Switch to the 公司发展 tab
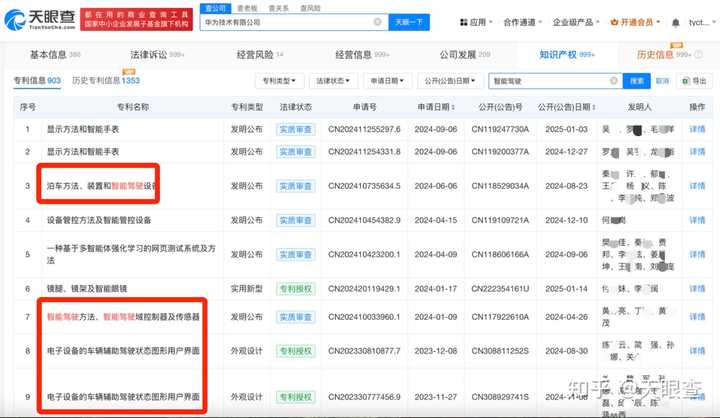This screenshot has width=720, height=418. (465, 55)
